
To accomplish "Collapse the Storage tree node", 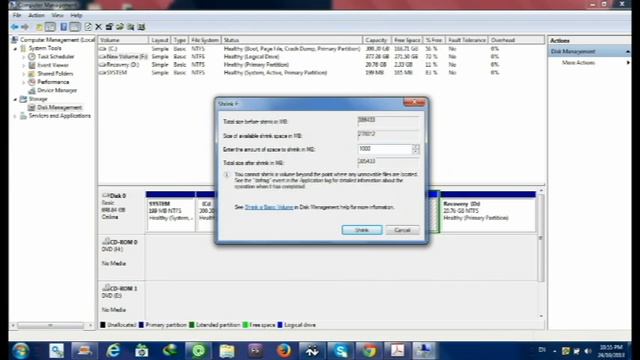I will 16,99.
